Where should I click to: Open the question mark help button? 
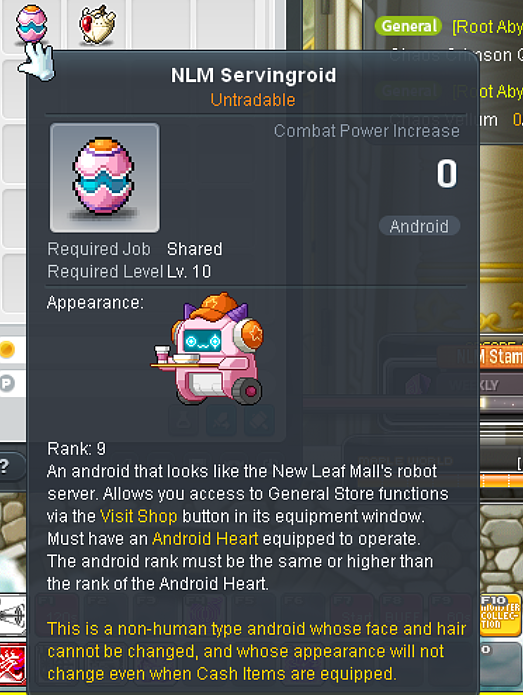pyautogui.click(x=6, y=466)
